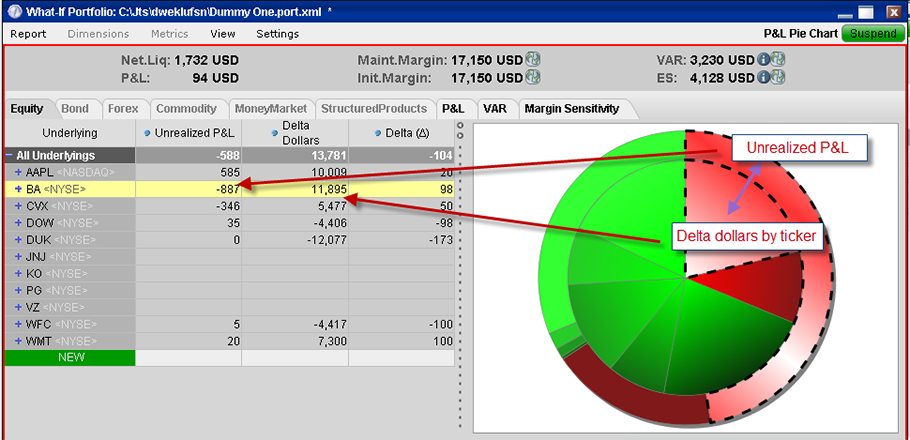The height and width of the screenshot is (440, 910).
Task: Select the VAR tab
Action: click(x=495, y=109)
